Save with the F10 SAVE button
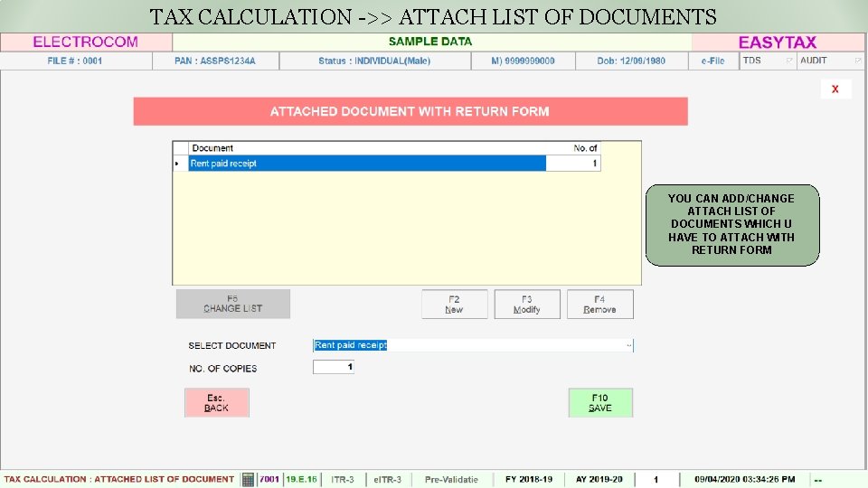 [x=600, y=403]
